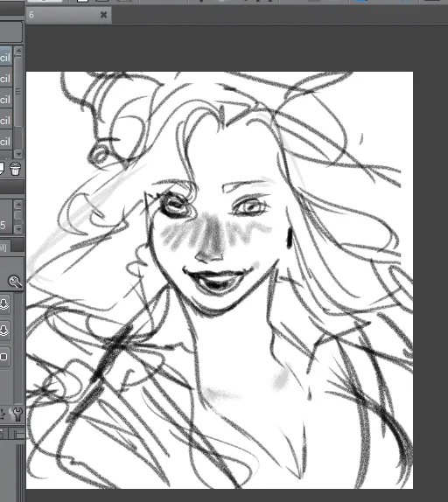Select the highlighted pencil sub tool row
Viewport: 448px width, 502px height.
coord(6,57)
